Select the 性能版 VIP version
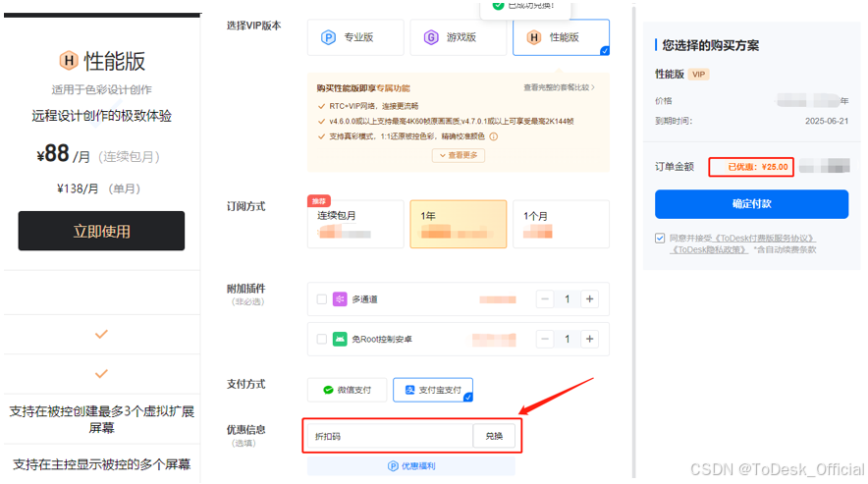The image size is (868, 484). pos(561,37)
